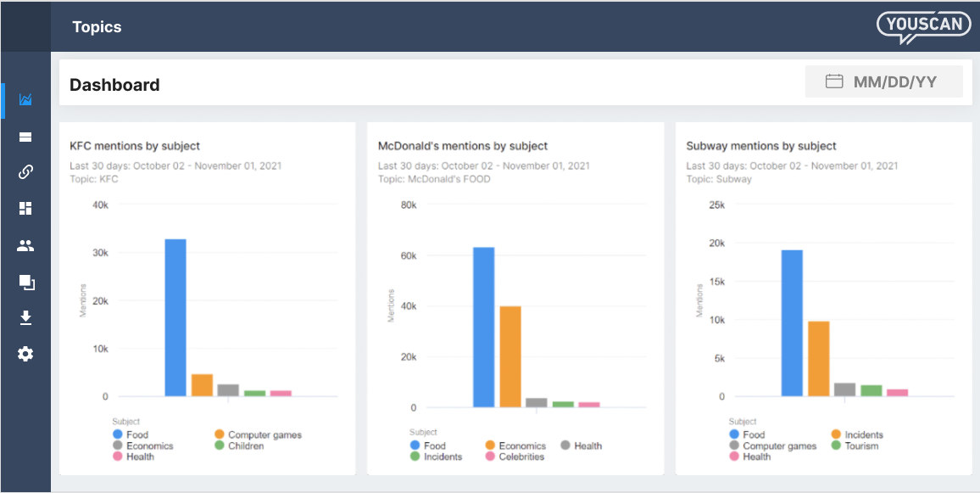Toggle Economics legend in McDonald's chart

tap(515, 446)
